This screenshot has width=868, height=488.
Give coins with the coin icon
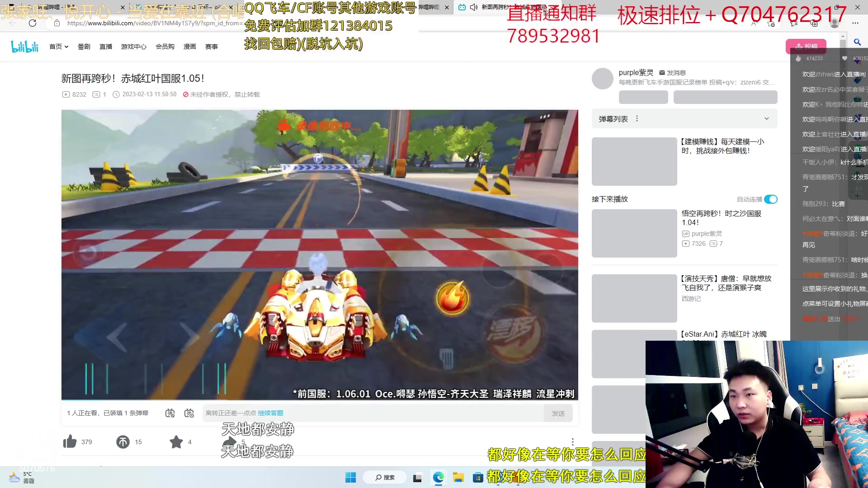click(x=123, y=441)
